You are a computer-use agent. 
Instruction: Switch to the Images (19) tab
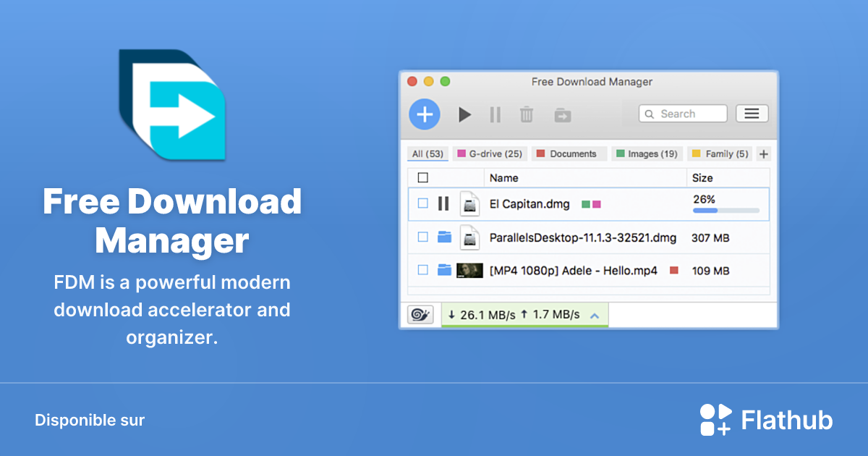coord(647,153)
